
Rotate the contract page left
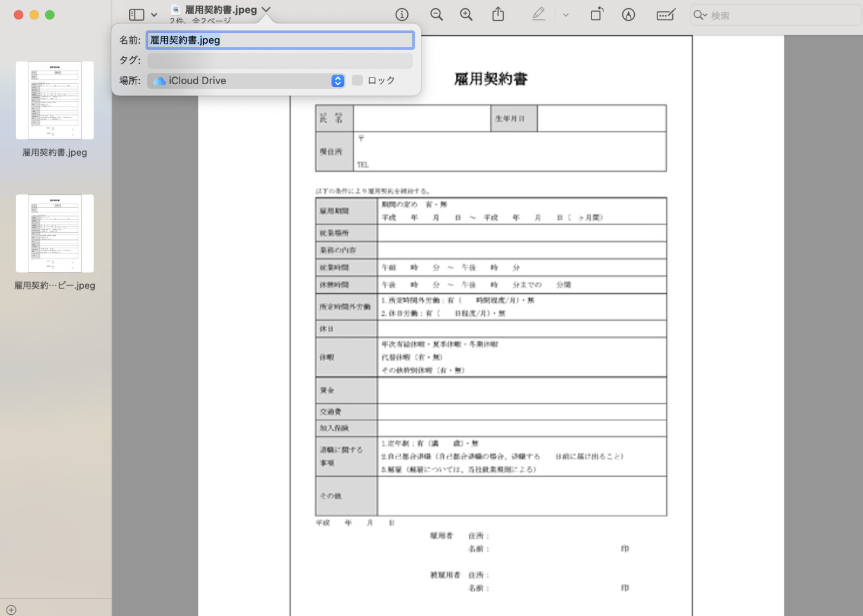coord(596,14)
